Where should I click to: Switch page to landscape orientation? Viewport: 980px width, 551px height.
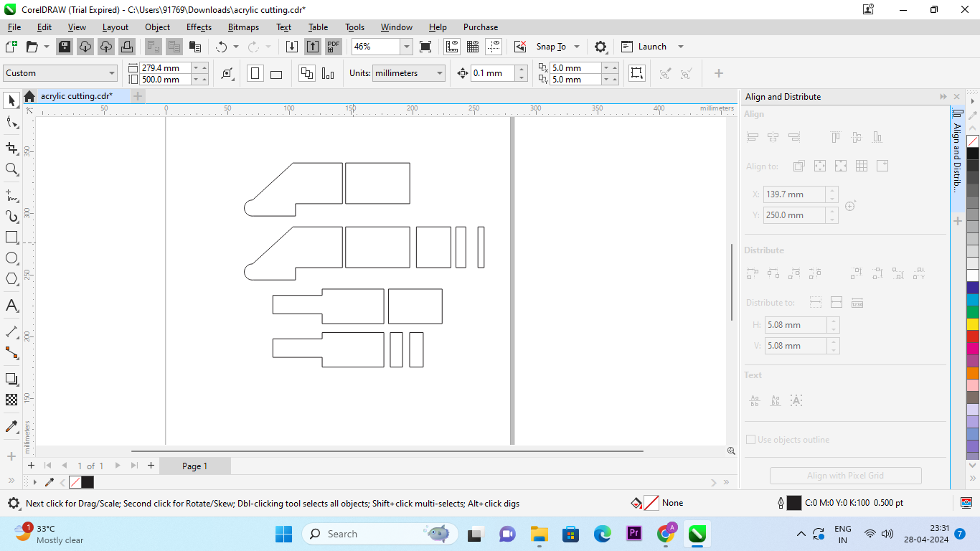click(276, 73)
